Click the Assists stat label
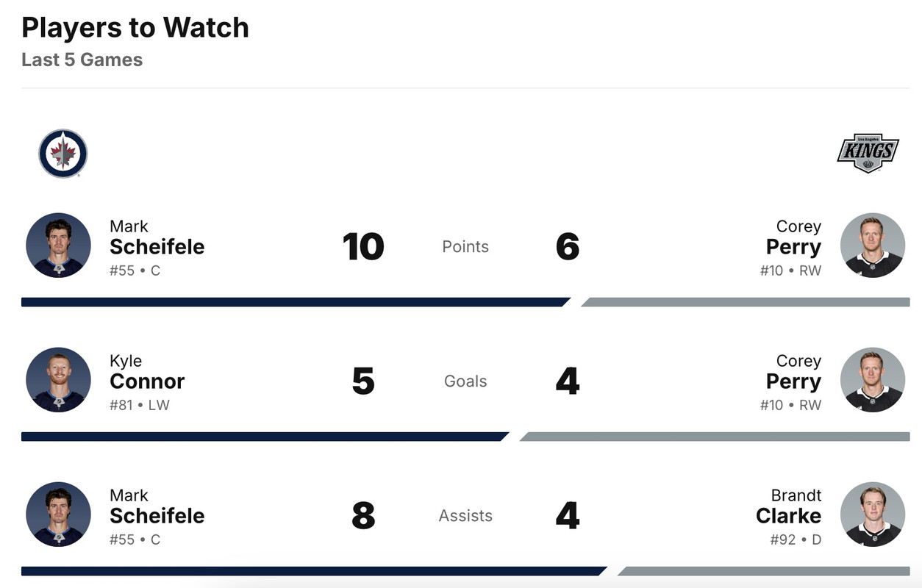Viewport: 922px width, 588px height. click(465, 516)
